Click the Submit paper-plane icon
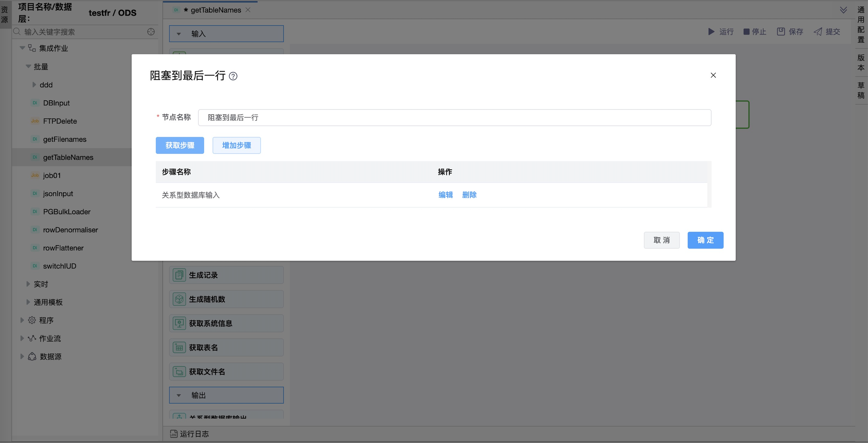The height and width of the screenshot is (443, 868). pos(818,32)
